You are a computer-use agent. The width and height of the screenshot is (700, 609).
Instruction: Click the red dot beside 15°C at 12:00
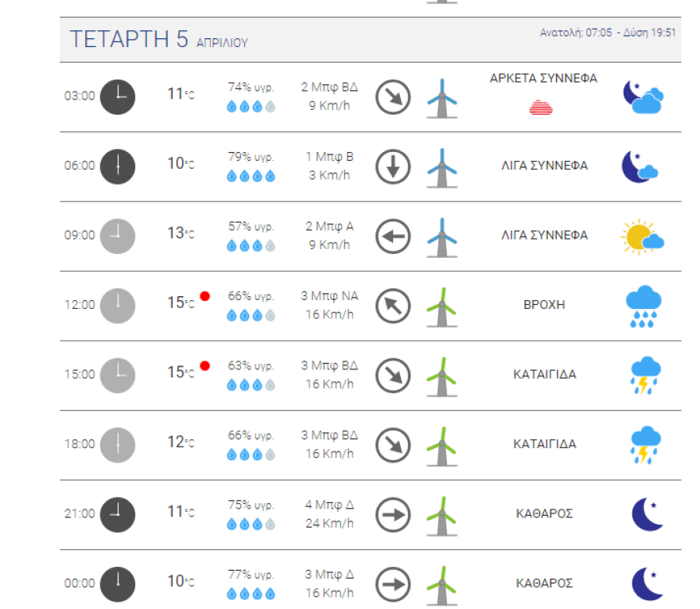[x=205, y=296]
